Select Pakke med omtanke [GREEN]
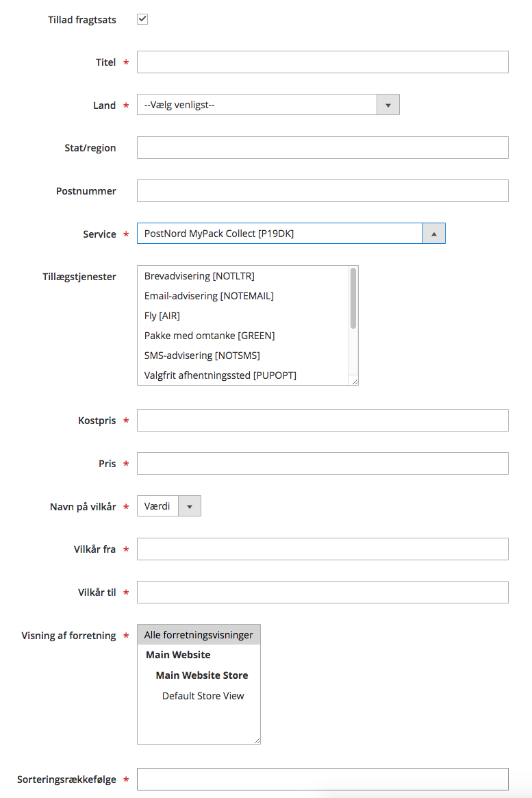The width and height of the screenshot is (532, 798). pos(210,336)
